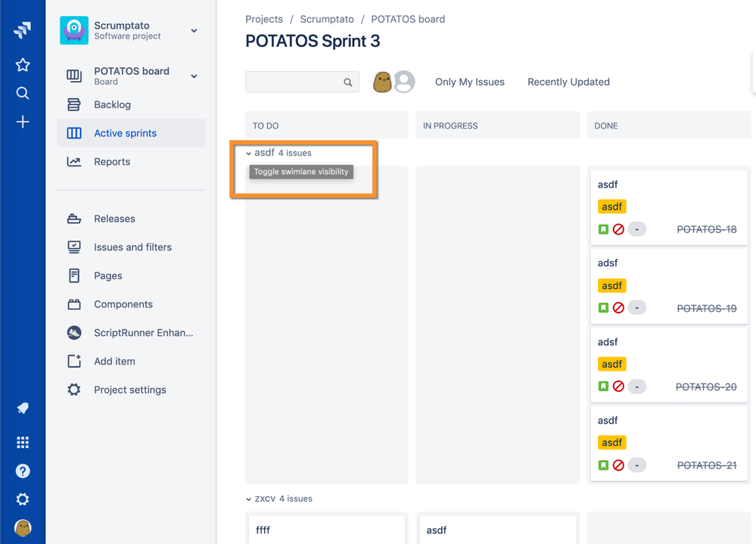Collapse the asdf swimlane chevron
The height and width of the screenshot is (544, 756).
click(250, 152)
